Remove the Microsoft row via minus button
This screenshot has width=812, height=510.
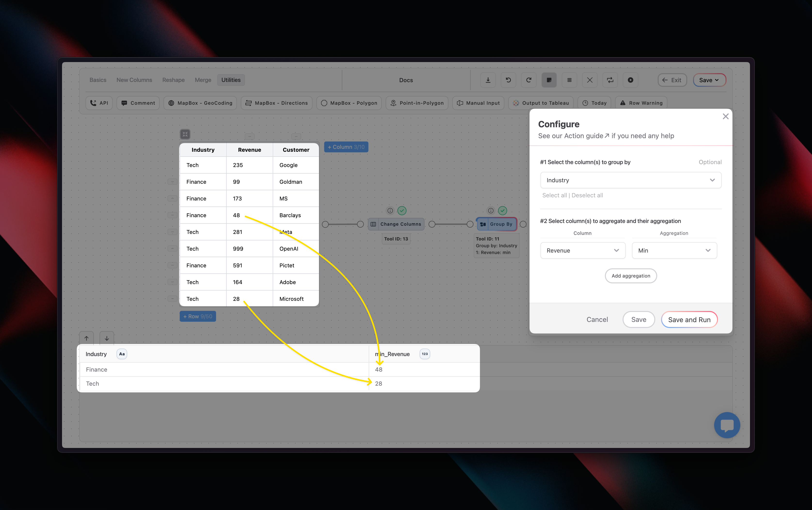(x=172, y=299)
